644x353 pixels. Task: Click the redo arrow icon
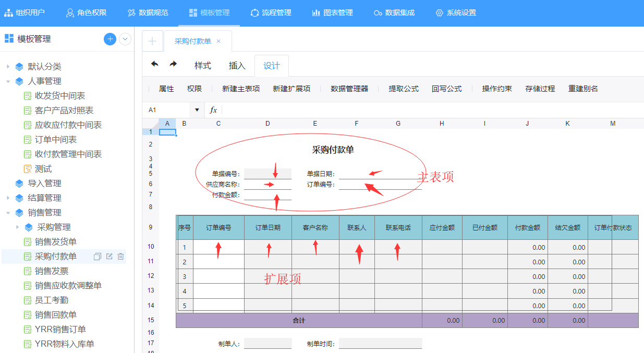pos(173,64)
